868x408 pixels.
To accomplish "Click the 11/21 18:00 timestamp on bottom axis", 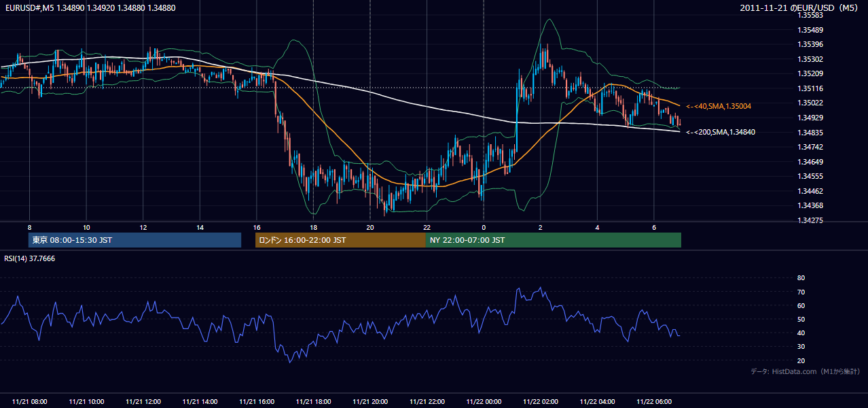I will click(314, 402).
